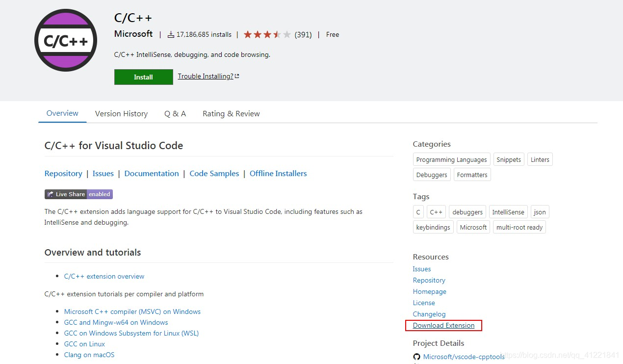Screen dimensions: 623x364
Task: Open Microsoft C++ compiler (MSVC) on Windows
Action: (132, 312)
